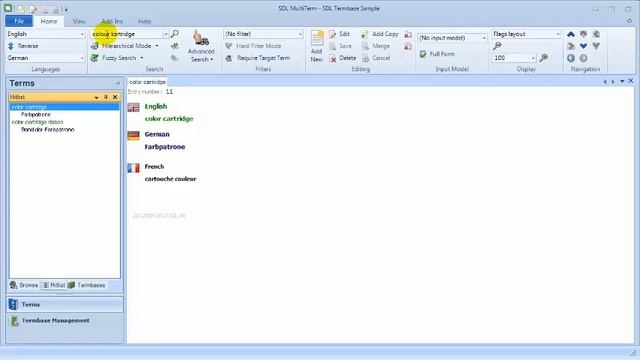Switch to the Termbases tab
Viewport: 640px width, 360px height.
click(87, 285)
